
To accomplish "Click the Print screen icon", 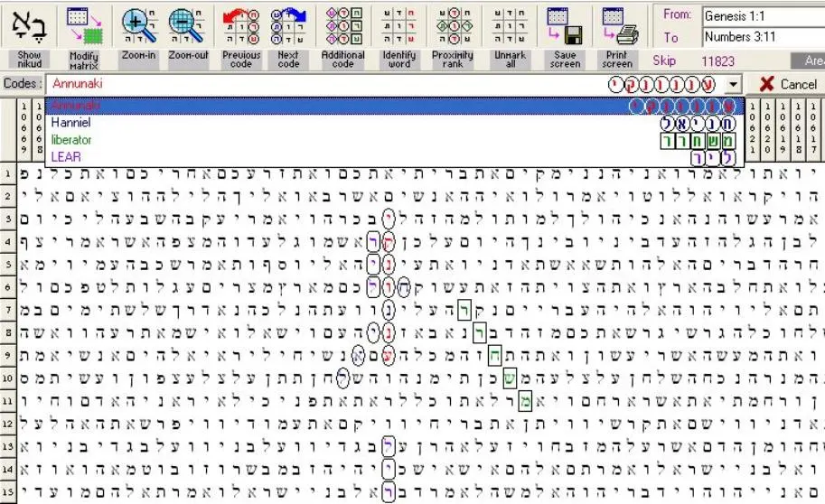I will pyautogui.click(x=619, y=26).
